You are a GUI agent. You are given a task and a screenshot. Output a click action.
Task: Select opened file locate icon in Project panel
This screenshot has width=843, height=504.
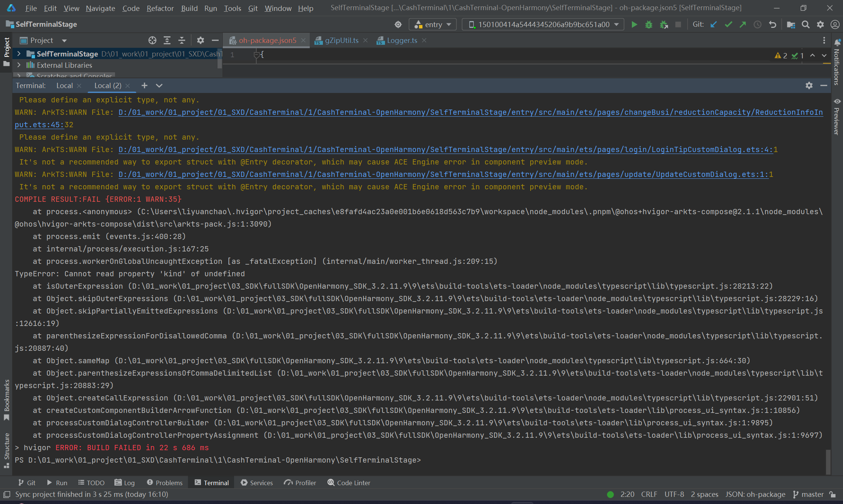[x=152, y=40]
